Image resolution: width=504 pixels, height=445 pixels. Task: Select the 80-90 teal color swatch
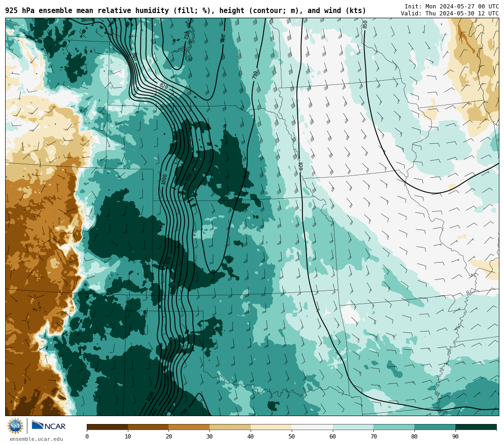435,427
